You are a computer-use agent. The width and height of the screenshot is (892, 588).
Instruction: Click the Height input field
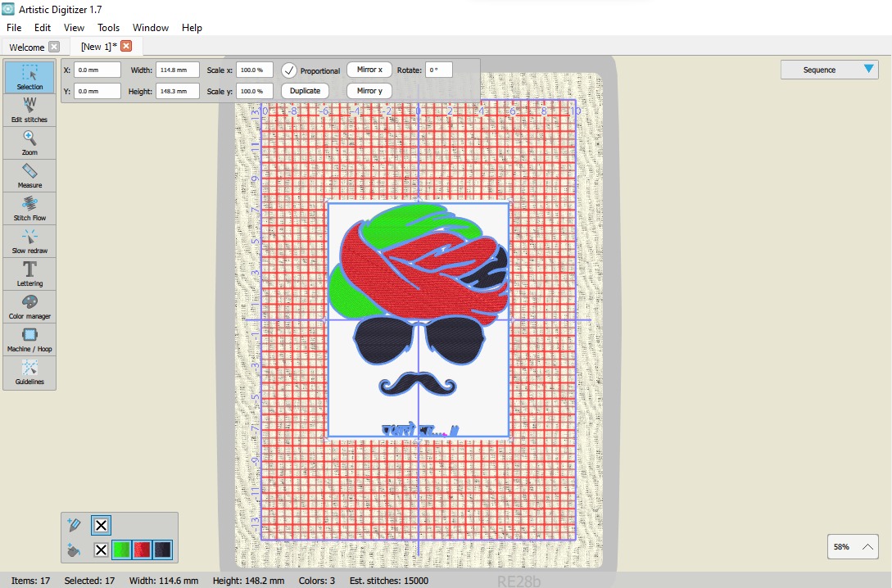[x=178, y=91]
